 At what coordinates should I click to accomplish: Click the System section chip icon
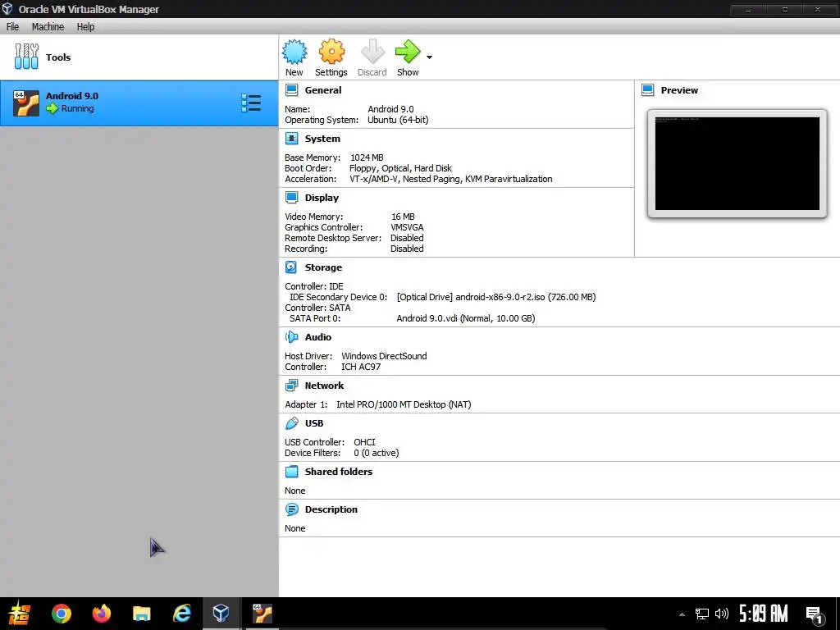click(291, 139)
